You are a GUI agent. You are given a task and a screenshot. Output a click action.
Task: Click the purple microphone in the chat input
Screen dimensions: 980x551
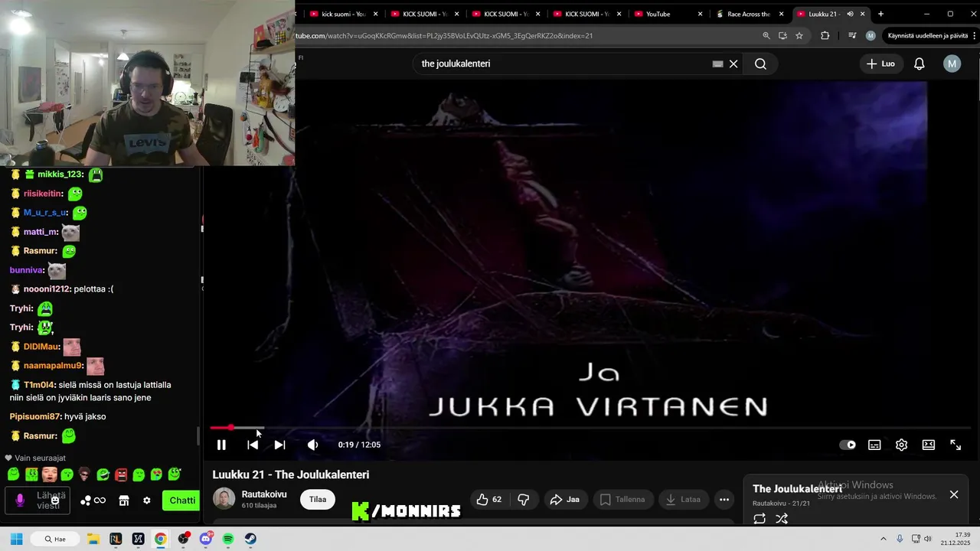(x=20, y=500)
